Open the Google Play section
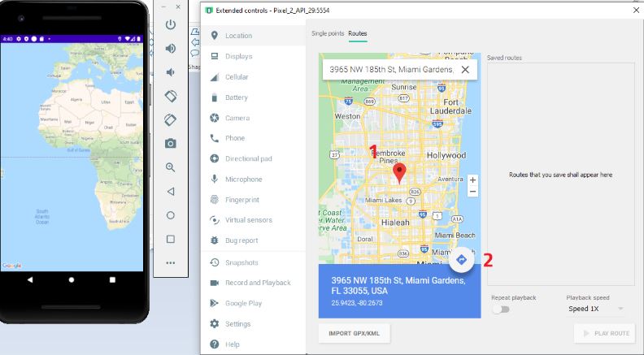 pyautogui.click(x=253, y=303)
